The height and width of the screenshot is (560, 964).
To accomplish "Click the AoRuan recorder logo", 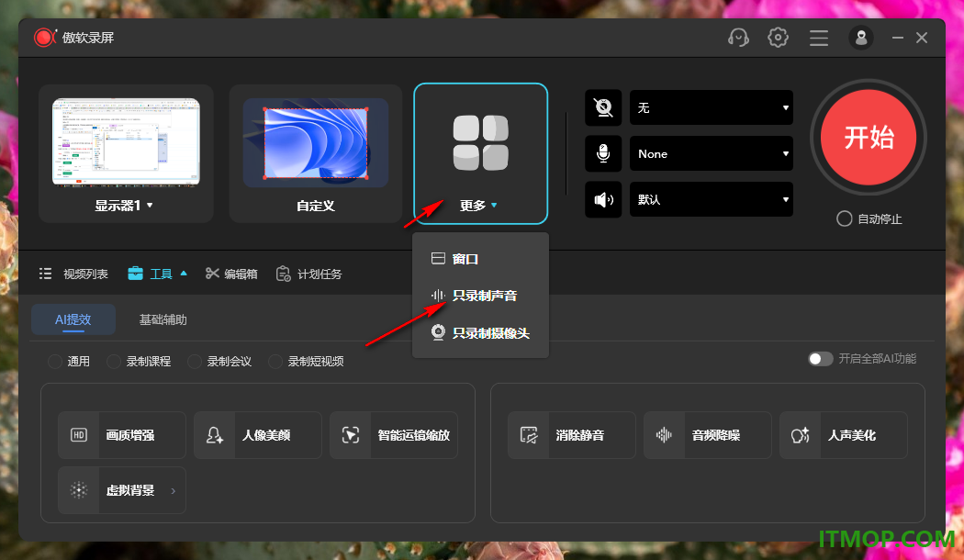I will point(45,38).
